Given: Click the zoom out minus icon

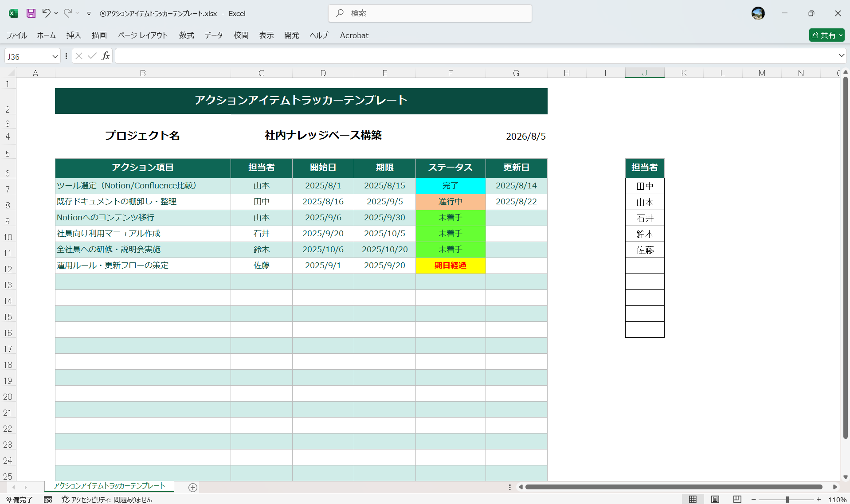Looking at the screenshot, I should click(x=753, y=500).
